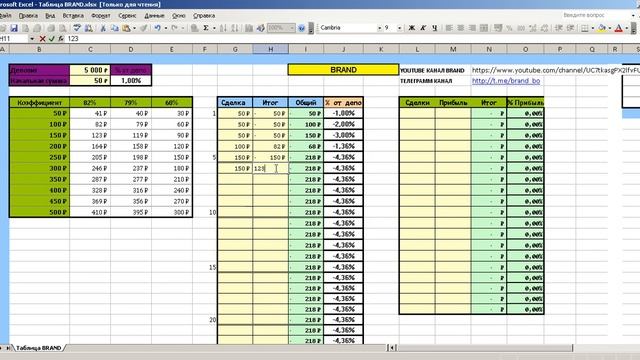
Task: Click the Sort Descending icon
Action: pyautogui.click(x=235, y=28)
